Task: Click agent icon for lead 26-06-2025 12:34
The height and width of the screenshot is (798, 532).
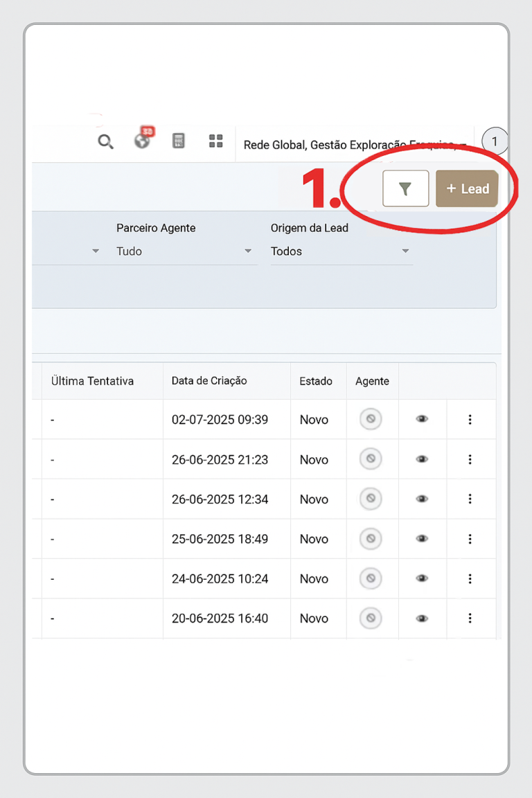Action: pos(371,499)
